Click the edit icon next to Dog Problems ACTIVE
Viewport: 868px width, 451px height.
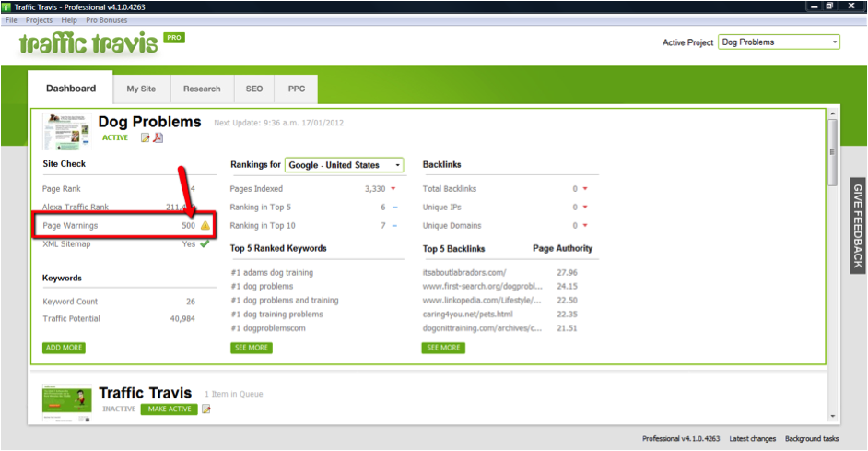(x=145, y=138)
